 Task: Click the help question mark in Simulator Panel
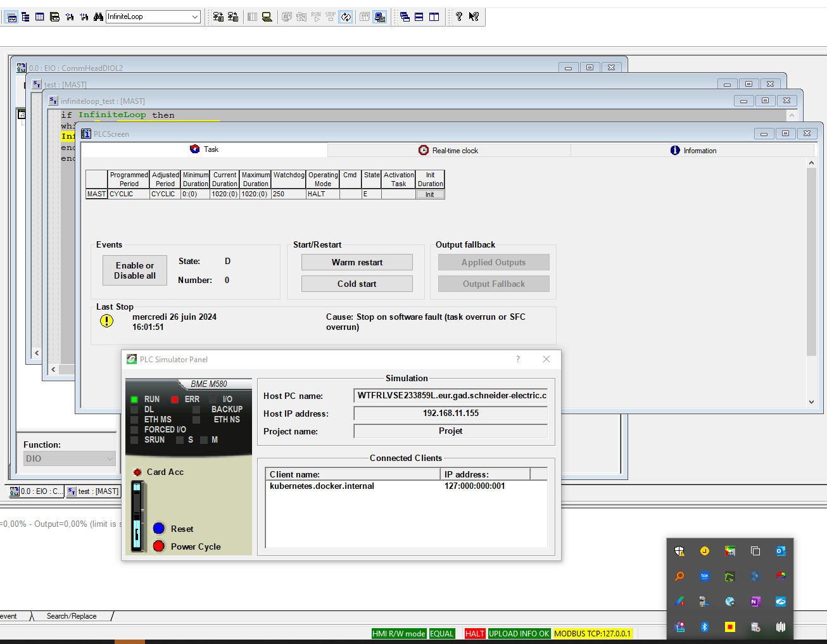pyautogui.click(x=518, y=359)
